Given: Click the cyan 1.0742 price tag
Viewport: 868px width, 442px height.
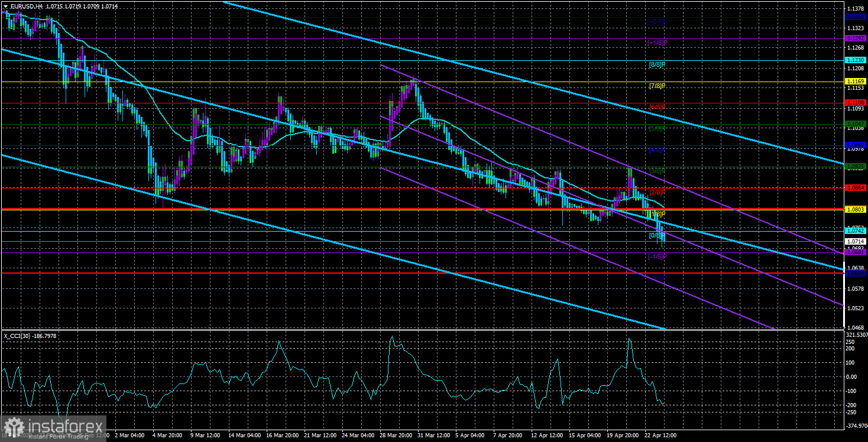Looking at the screenshot, I should click(856, 231).
